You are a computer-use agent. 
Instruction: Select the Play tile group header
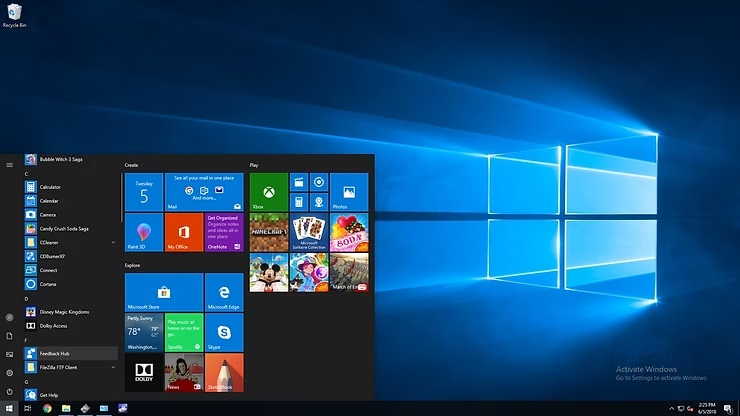(x=254, y=165)
